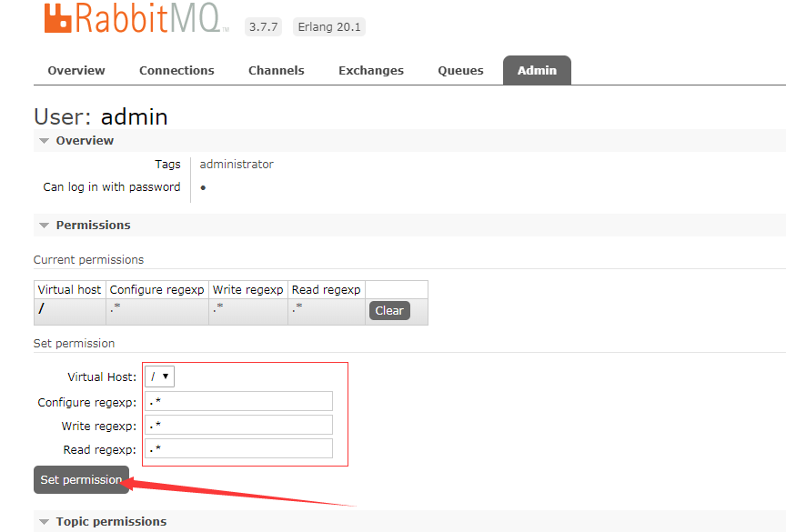This screenshot has width=786, height=532.
Task: Open the Exchanges tab
Action: click(x=371, y=71)
